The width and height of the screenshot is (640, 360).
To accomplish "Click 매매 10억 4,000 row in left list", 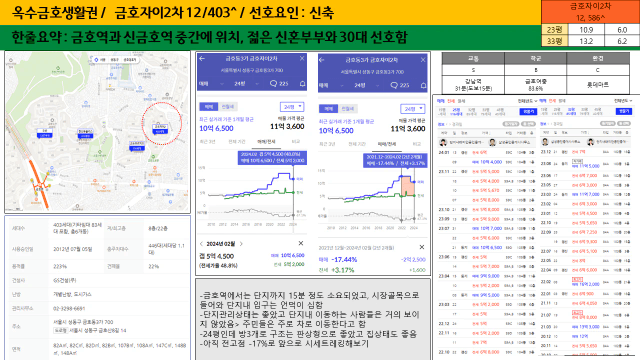I will (486, 162).
